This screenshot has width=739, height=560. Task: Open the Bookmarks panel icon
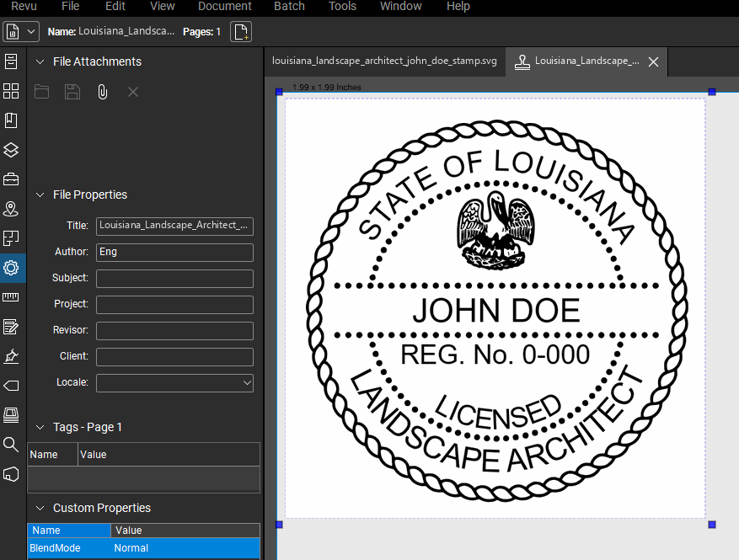point(11,120)
